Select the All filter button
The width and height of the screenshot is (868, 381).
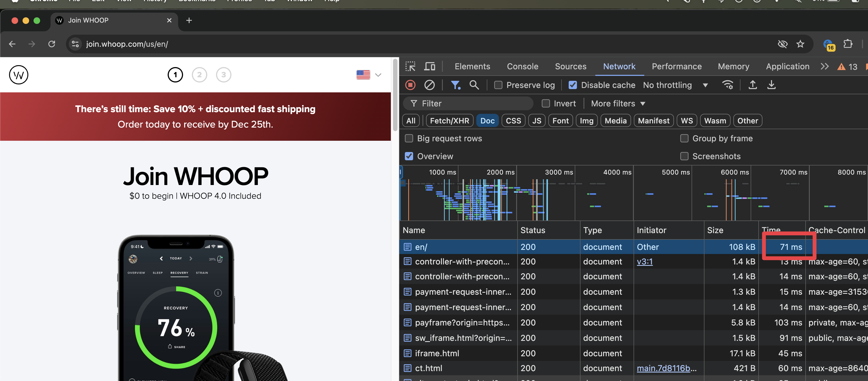(411, 121)
